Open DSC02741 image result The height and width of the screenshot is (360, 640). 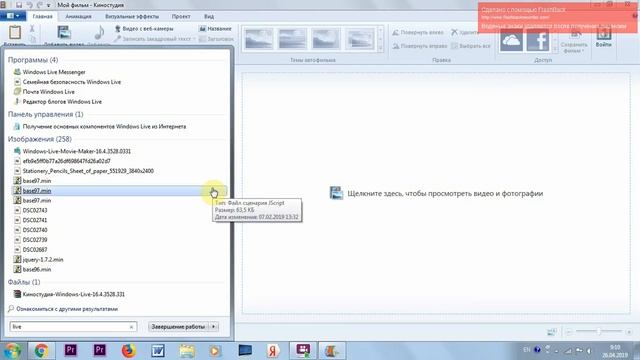[x=31, y=220]
